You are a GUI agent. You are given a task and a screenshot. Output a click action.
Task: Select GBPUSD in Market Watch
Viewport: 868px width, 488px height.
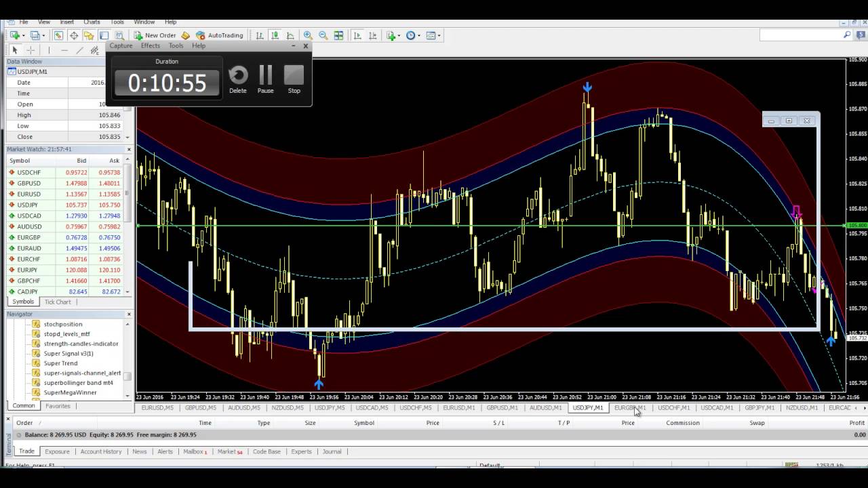65,183
